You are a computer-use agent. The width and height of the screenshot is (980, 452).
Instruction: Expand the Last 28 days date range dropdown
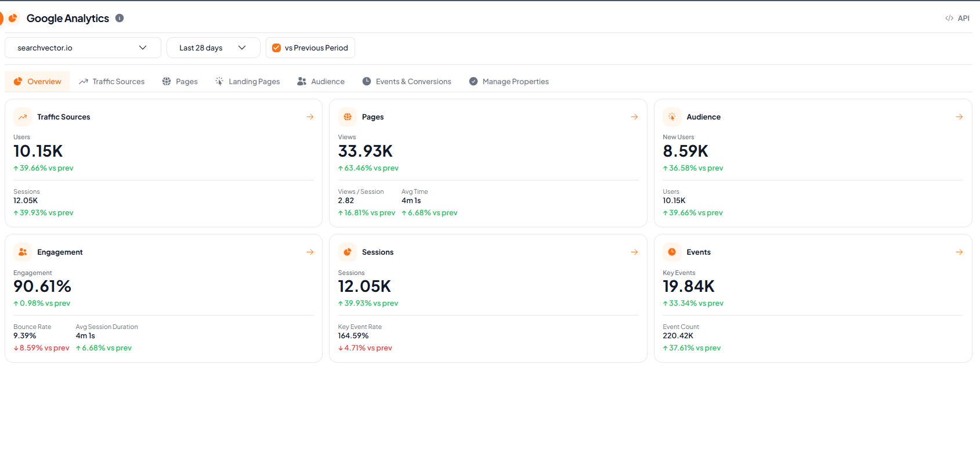pyautogui.click(x=214, y=48)
